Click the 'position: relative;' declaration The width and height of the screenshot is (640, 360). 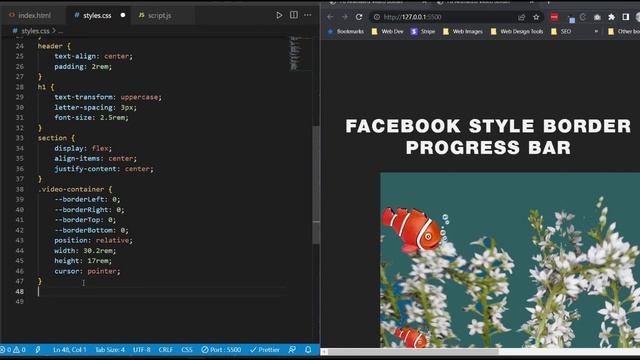pos(93,240)
